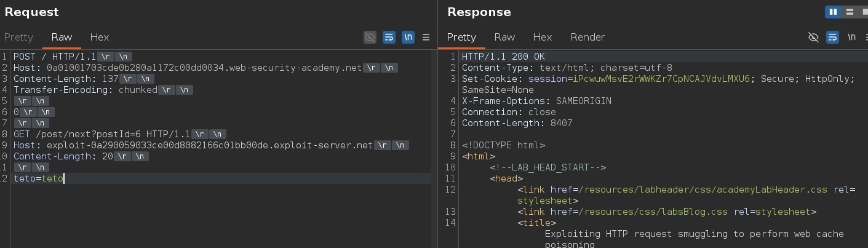This screenshot has height=248, width=868.
Task: Toggle hide non-printable eye icon in Request panel
Action: point(370,37)
